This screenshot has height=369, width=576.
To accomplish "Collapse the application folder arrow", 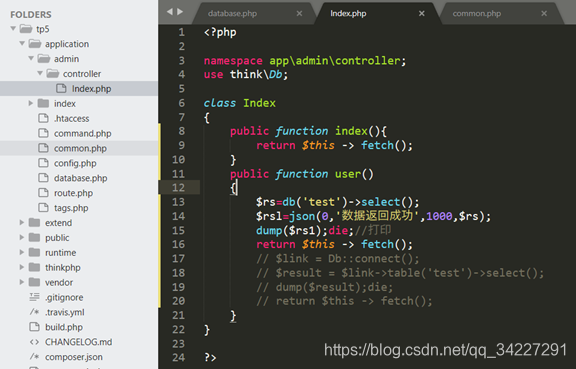I will (x=22, y=43).
